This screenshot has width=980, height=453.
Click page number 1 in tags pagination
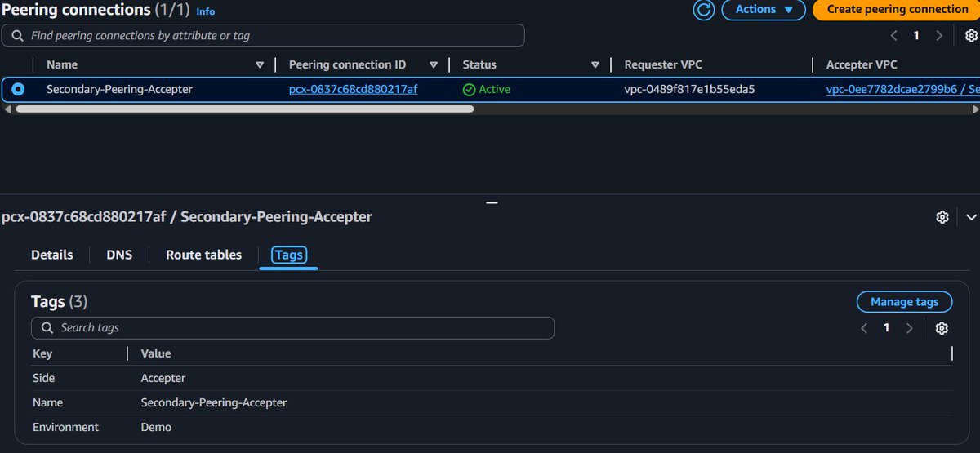coord(886,328)
